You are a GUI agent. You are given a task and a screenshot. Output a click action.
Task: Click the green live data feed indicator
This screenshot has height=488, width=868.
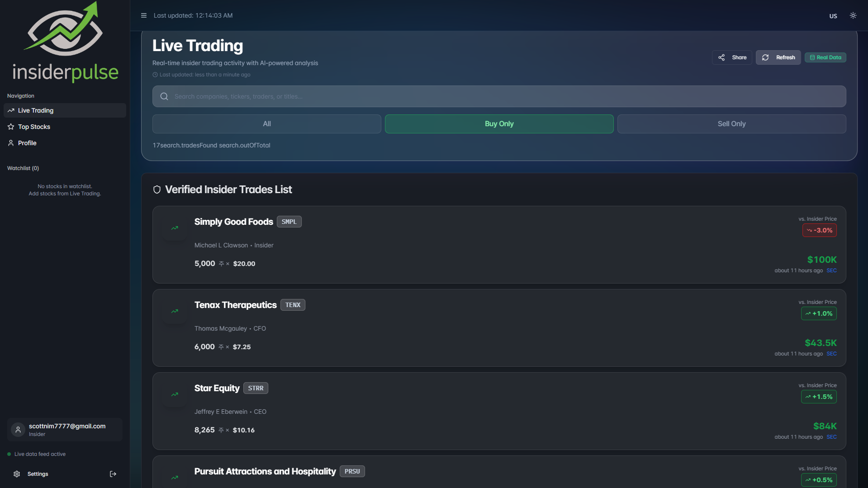point(10,454)
